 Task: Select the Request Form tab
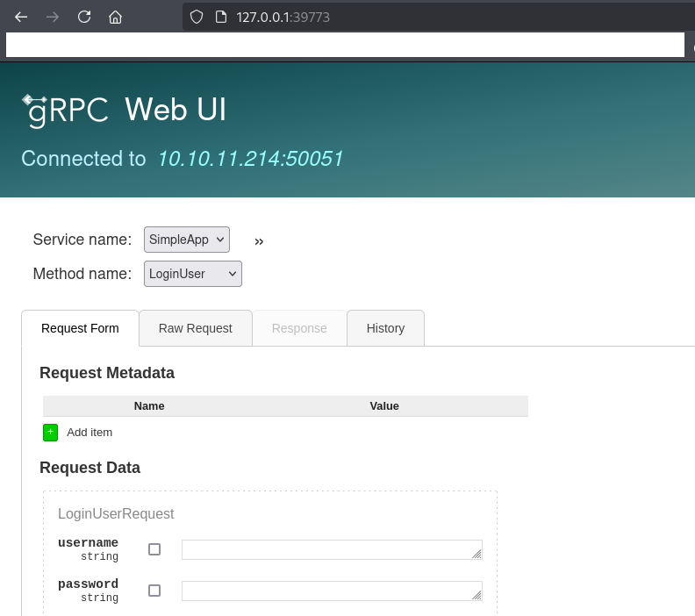80,328
